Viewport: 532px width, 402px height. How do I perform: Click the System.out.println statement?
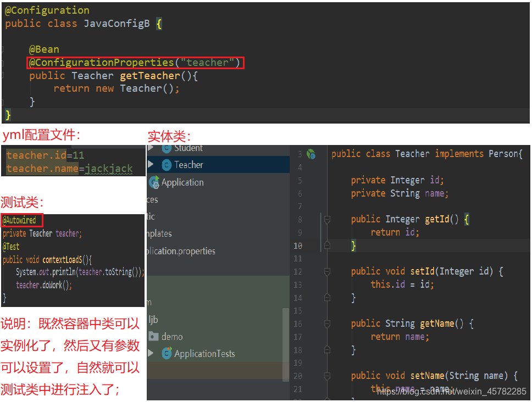[80, 272]
